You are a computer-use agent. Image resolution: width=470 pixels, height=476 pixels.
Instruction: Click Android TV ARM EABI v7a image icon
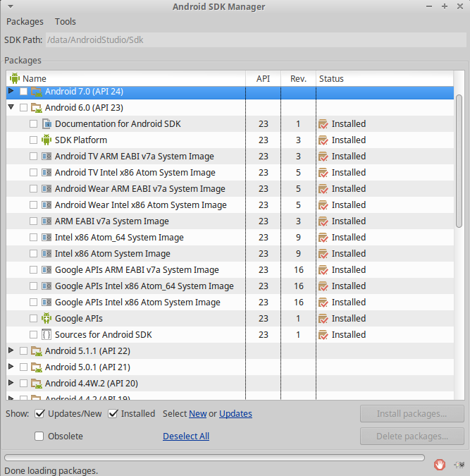47,157
